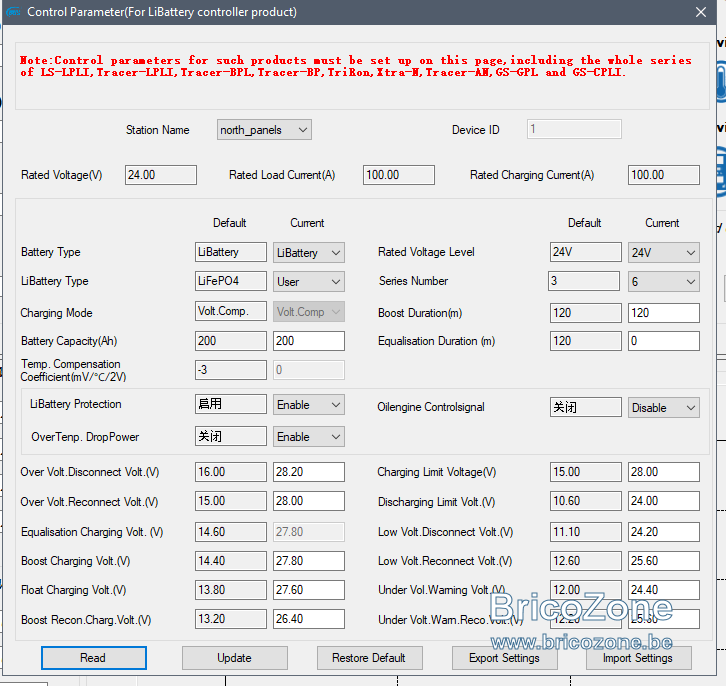This screenshot has width=726, height=686.
Task: Click current Over Volt.Disconnect Volt. field 28.20
Action: click(309, 472)
